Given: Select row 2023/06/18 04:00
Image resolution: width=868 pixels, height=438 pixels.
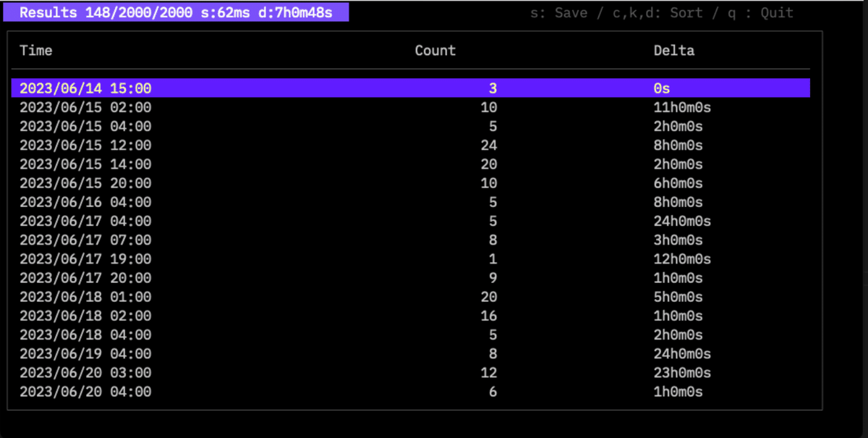Looking at the screenshot, I should [410, 335].
